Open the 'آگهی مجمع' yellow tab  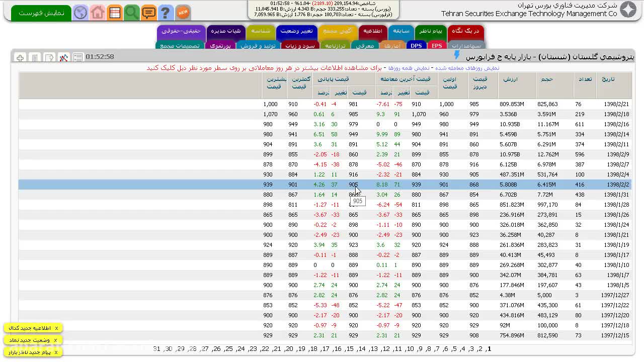[338, 32]
